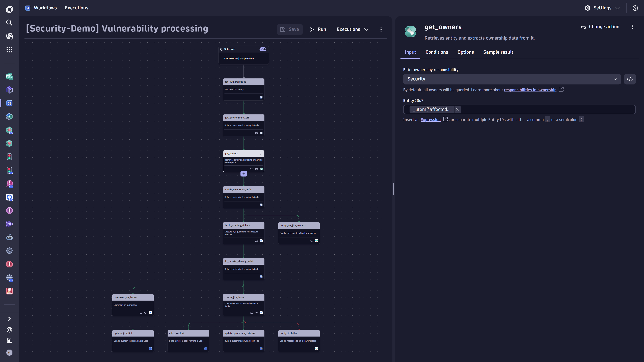Disable the Schedule trigger toggle
This screenshot has height=362, width=644.
click(262, 49)
